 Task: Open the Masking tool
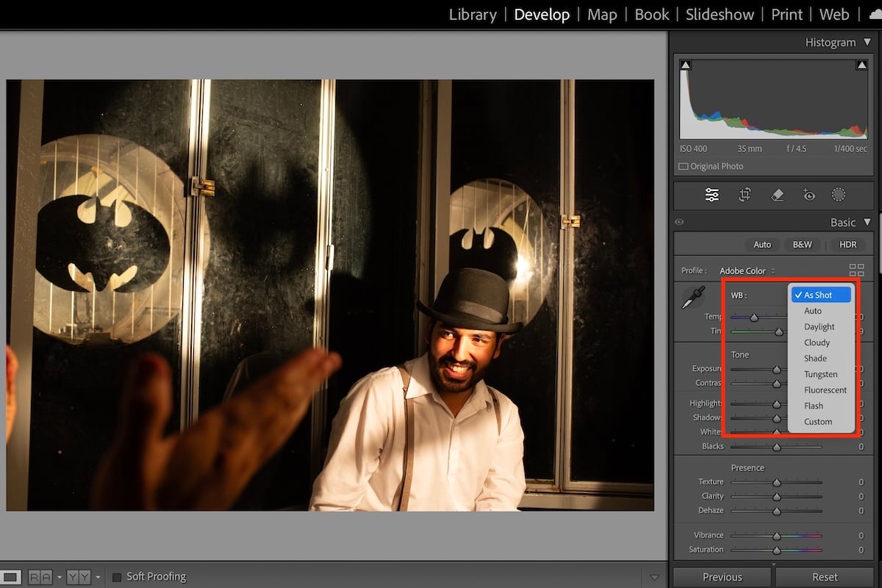[838, 195]
